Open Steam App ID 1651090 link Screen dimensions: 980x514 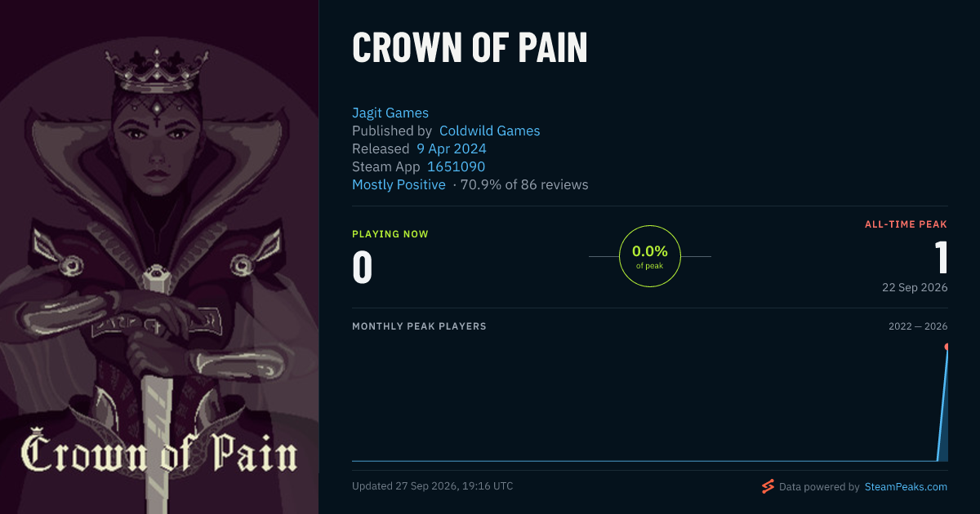[x=456, y=166]
